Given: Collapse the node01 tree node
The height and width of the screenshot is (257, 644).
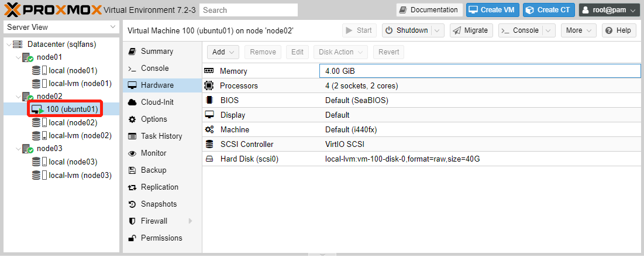Looking at the screenshot, I should coord(18,57).
